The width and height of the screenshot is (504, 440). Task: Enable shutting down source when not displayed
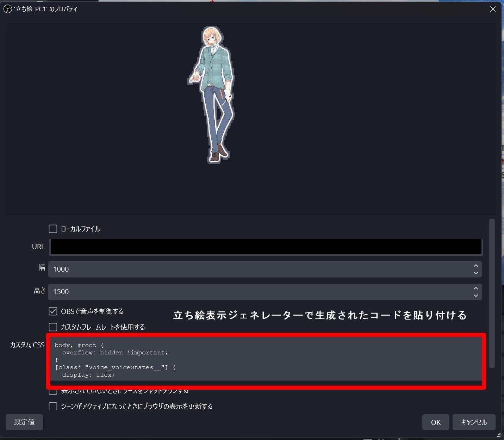click(52, 391)
